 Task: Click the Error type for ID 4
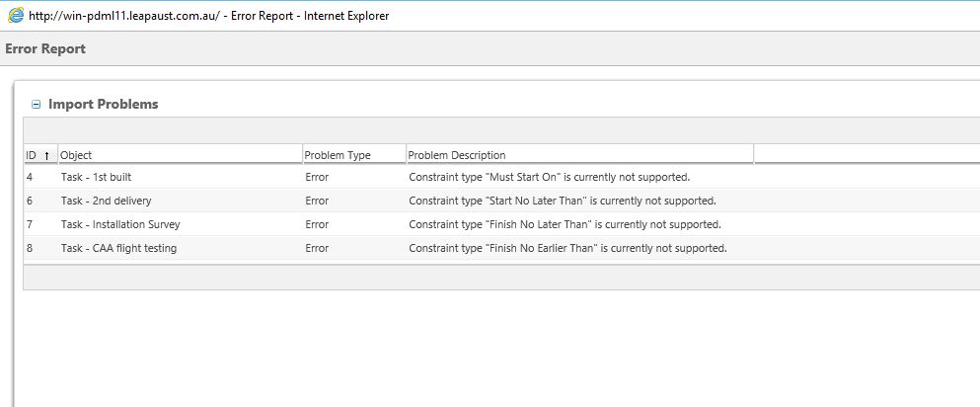point(317,177)
